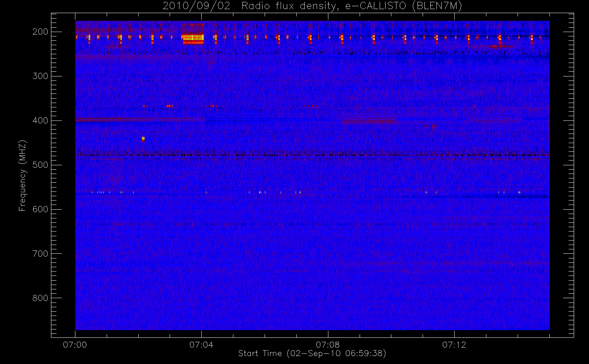Viewport: 589px width, 364px height.
Task: Click the 07:04 time tick label
Action: [201, 345]
